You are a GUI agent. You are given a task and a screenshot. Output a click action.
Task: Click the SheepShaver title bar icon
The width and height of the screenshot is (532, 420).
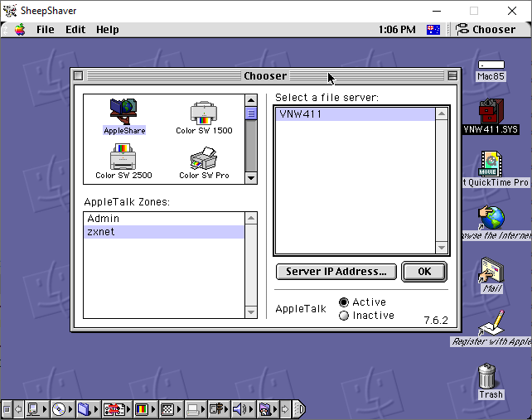click(9, 11)
